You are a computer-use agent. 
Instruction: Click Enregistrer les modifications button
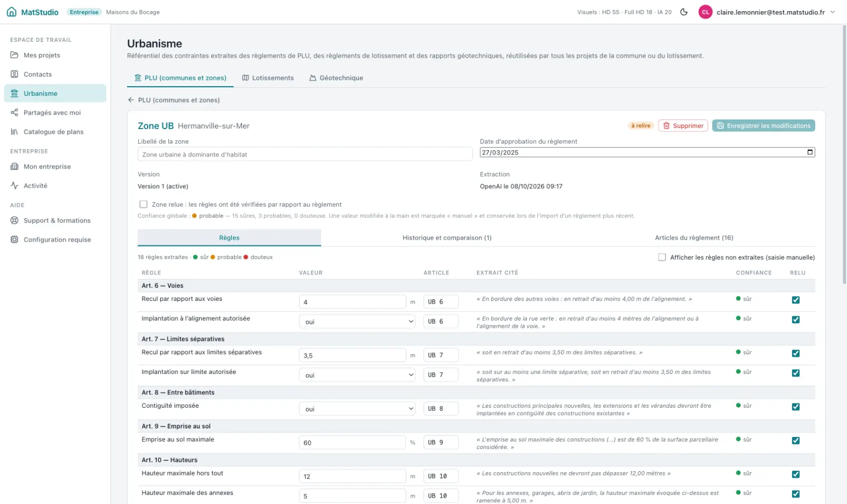(763, 126)
